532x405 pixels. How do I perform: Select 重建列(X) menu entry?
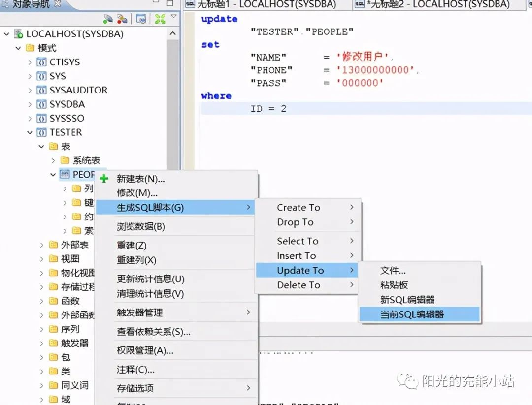pyautogui.click(x=175, y=260)
